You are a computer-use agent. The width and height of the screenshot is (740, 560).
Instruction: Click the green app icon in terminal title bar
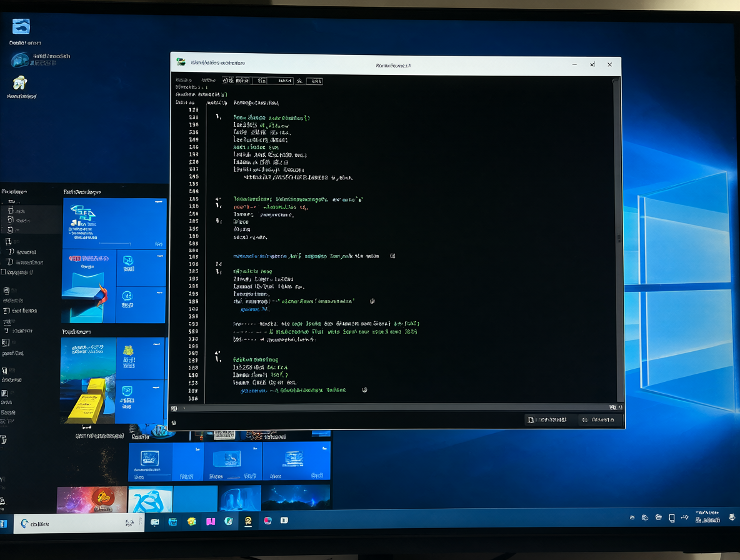(x=181, y=62)
